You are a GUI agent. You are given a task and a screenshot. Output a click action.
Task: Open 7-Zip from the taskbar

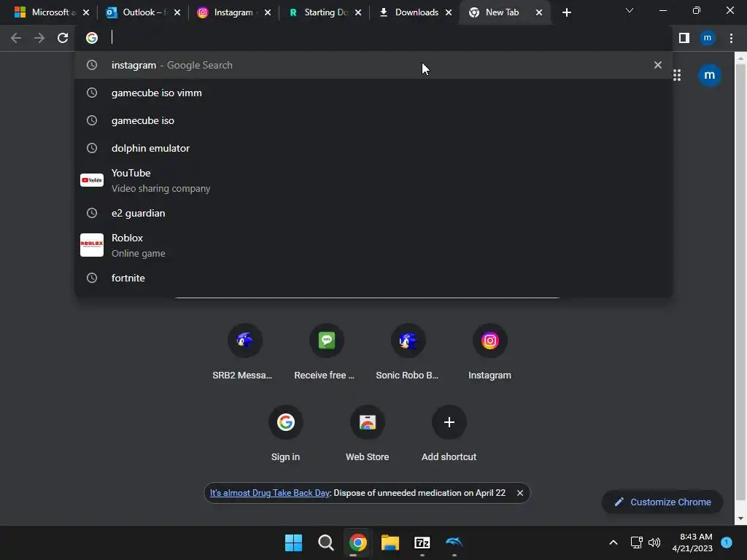click(x=422, y=542)
